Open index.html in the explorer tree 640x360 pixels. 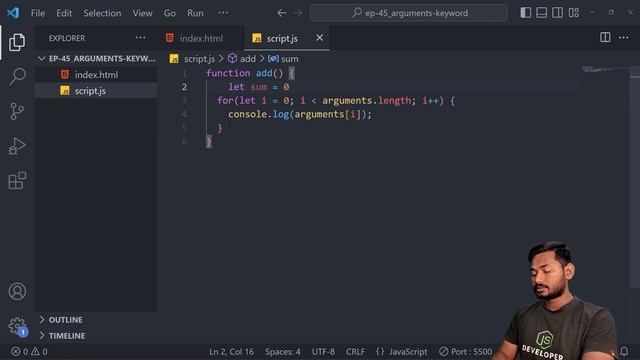pyautogui.click(x=96, y=75)
